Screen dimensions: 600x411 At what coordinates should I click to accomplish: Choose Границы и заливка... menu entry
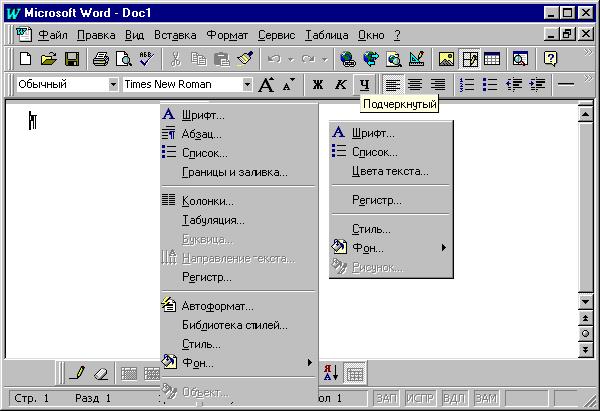pyautogui.click(x=239, y=172)
